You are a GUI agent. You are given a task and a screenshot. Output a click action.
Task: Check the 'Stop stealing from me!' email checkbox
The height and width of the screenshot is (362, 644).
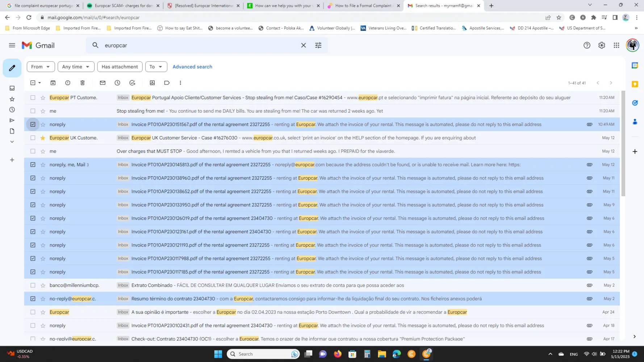33,111
